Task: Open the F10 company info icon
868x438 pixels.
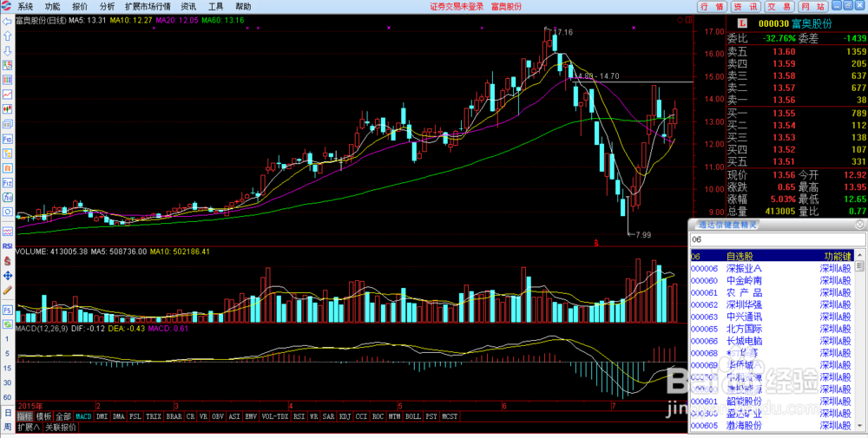Action: (8, 138)
